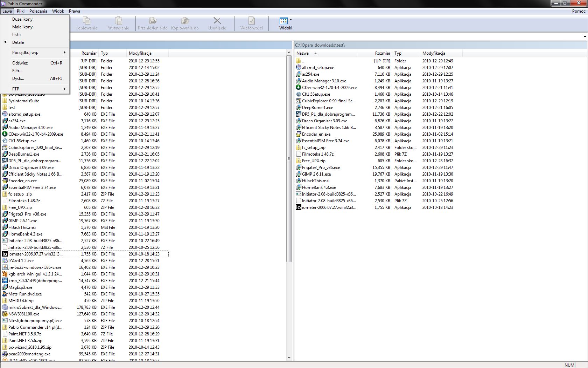Select NSWS081100.exe icon in left panel
The width and height of the screenshot is (588, 368).
pos(5,314)
